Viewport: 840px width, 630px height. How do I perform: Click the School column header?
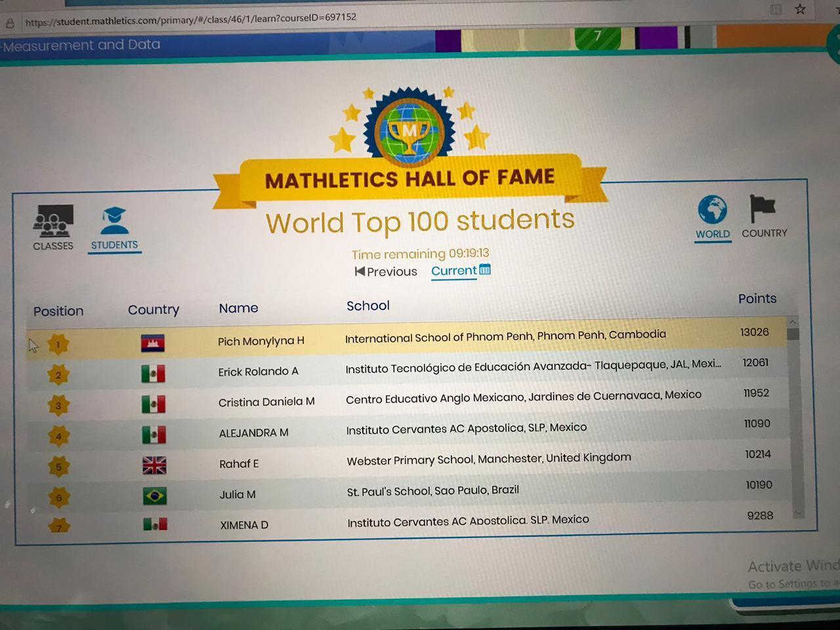pos(368,306)
